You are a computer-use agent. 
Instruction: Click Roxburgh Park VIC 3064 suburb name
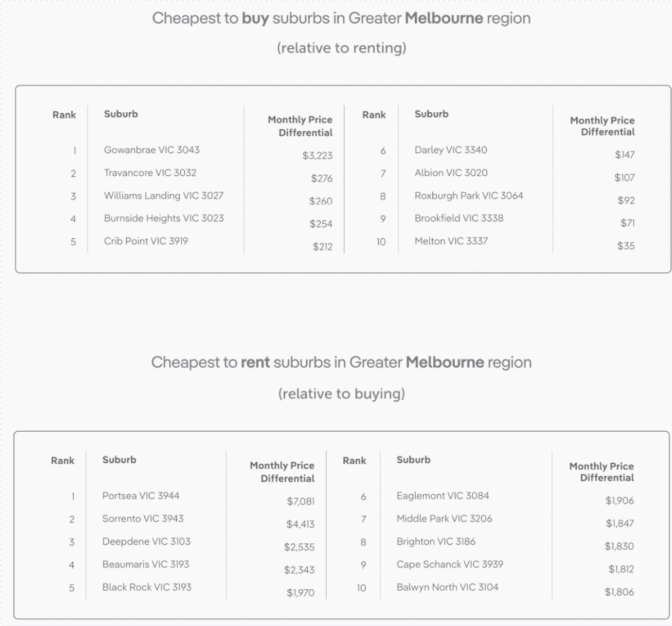point(469,196)
